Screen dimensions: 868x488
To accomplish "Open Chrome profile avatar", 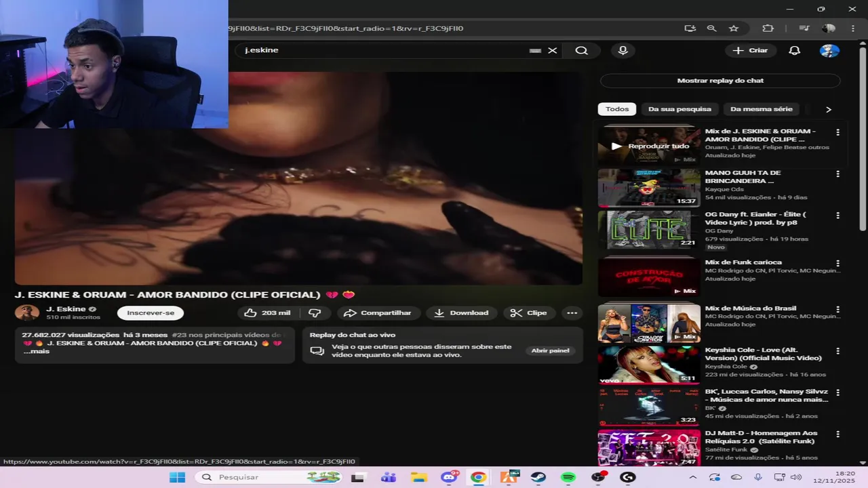I will (829, 28).
